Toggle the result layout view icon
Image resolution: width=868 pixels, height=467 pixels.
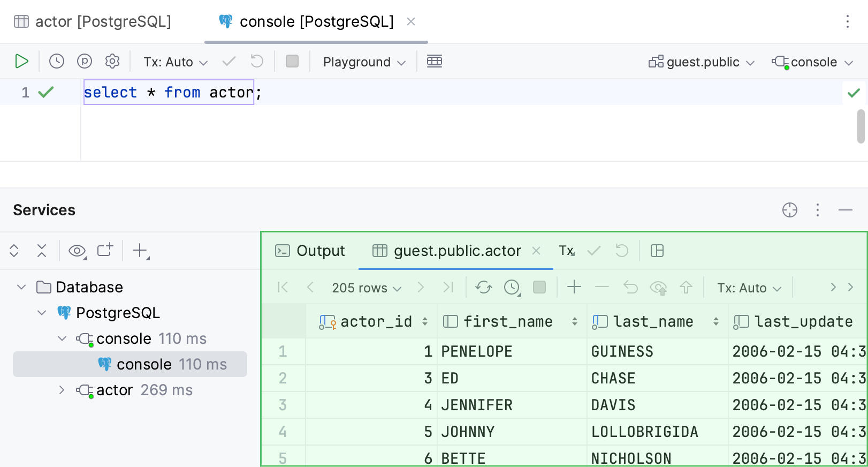click(657, 251)
